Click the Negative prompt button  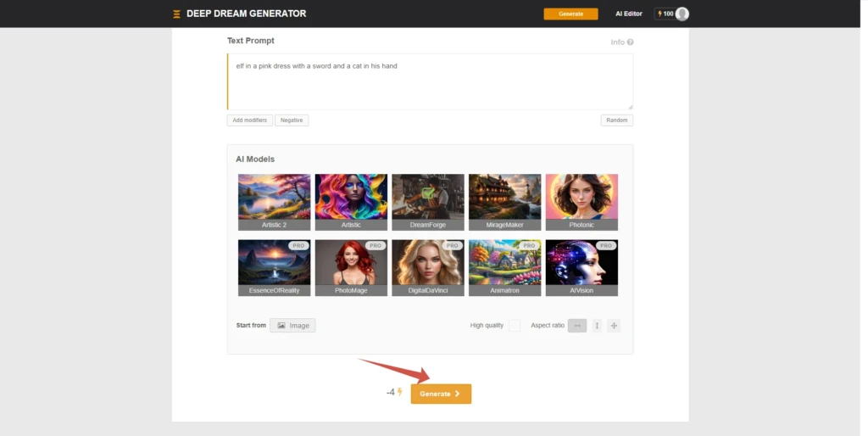pos(292,120)
